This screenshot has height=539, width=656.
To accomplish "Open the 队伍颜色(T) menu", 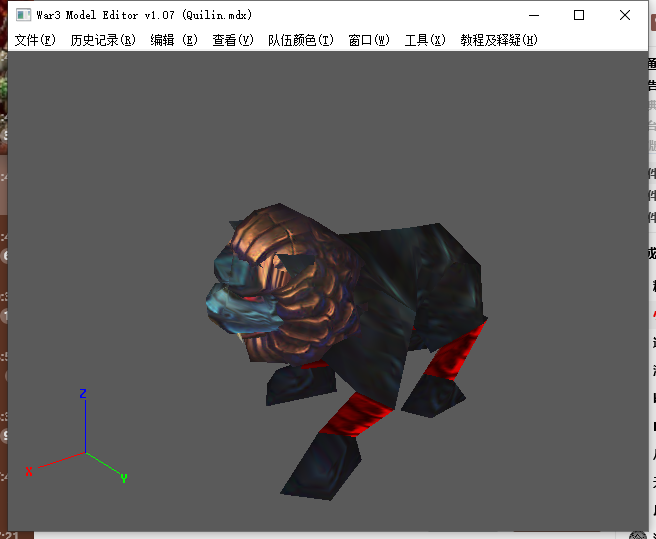I will pos(301,40).
